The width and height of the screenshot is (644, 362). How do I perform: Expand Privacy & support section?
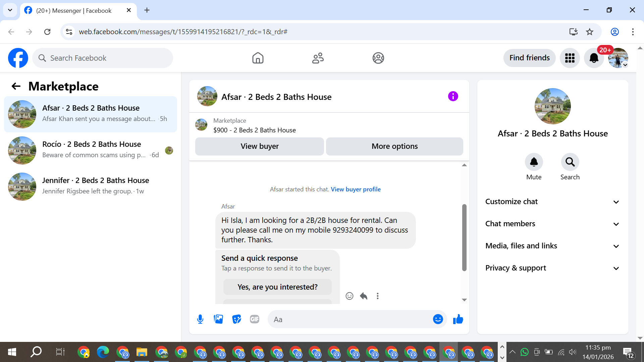pos(552,268)
